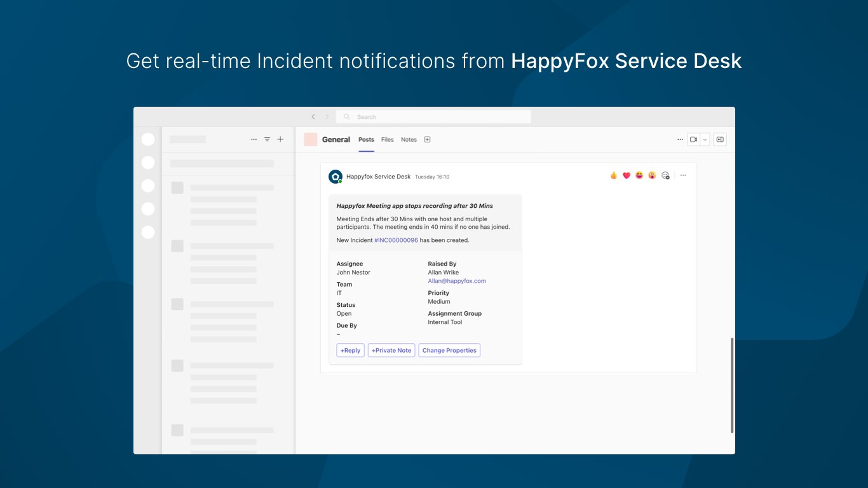
Task: Click the Due By label
Action: 346,325
